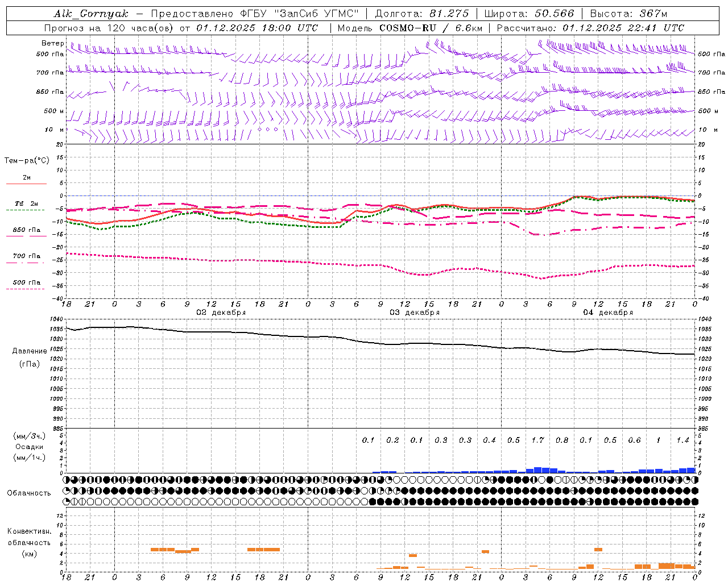This screenshot has height=582, width=728.
Task: Click the 3-hour precipitation value 1.4
Action: (682, 440)
